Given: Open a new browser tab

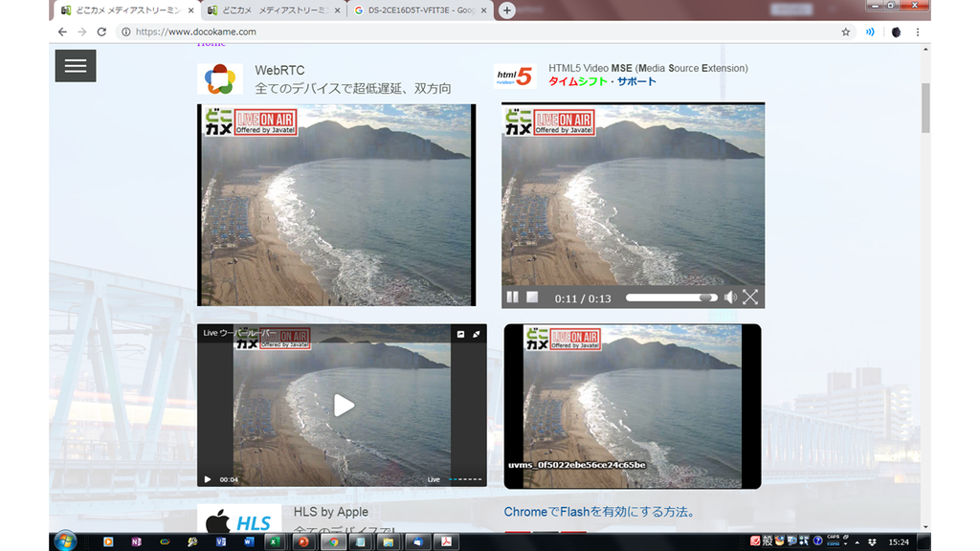Looking at the screenshot, I should (x=507, y=11).
